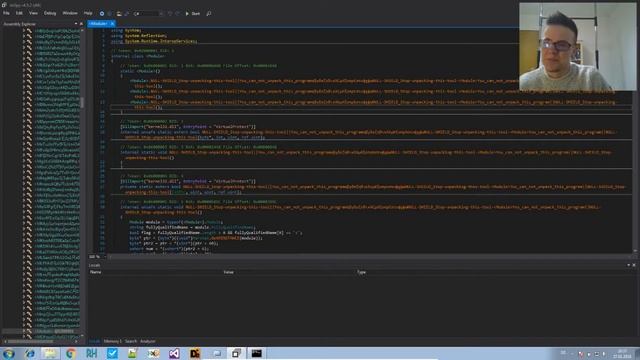Click the Type column header in Locals
640x360 pixels.
361,272
